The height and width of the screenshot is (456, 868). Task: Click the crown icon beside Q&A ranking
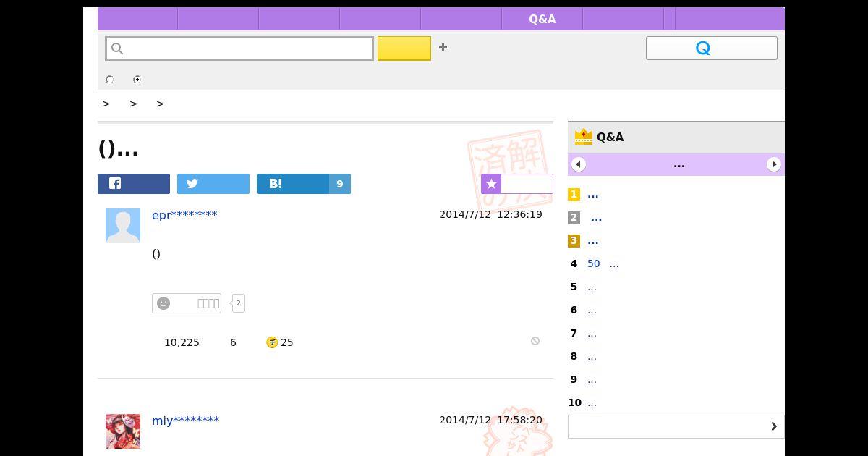pos(584,137)
